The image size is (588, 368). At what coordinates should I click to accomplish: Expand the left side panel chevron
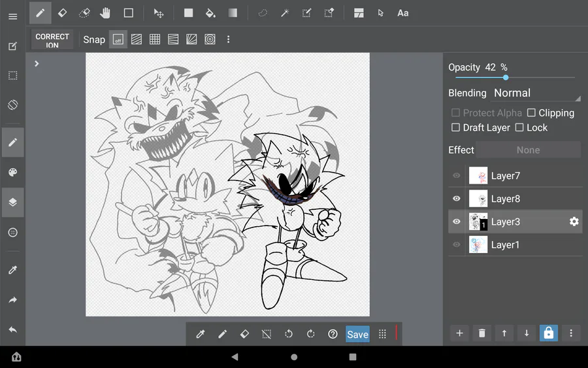pyautogui.click(x=37, y=64)
